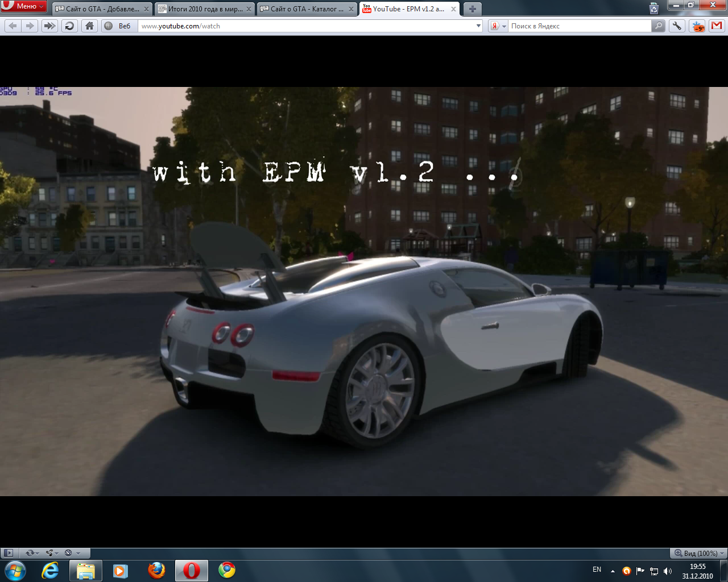
Task: Open the Gmail extension button
Action: (717, 26)
